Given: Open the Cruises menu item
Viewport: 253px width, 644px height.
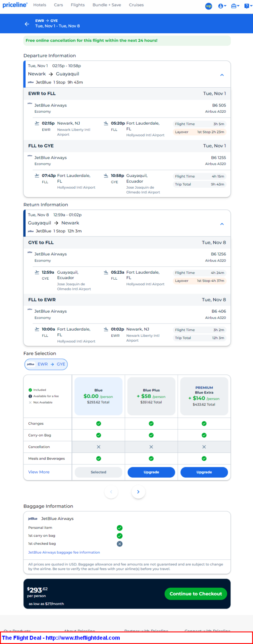Looking at the screenshot, I should 136,5.
